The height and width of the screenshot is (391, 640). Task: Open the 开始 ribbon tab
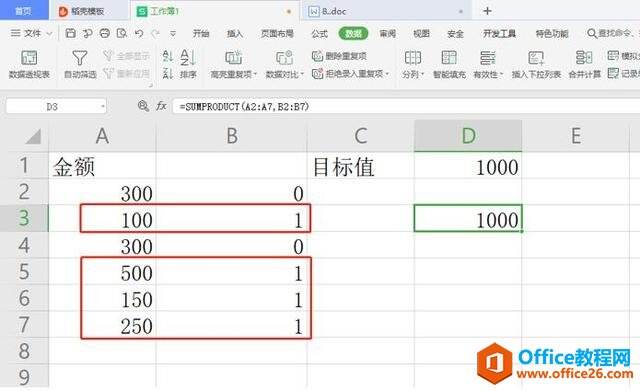click(201, 33)
